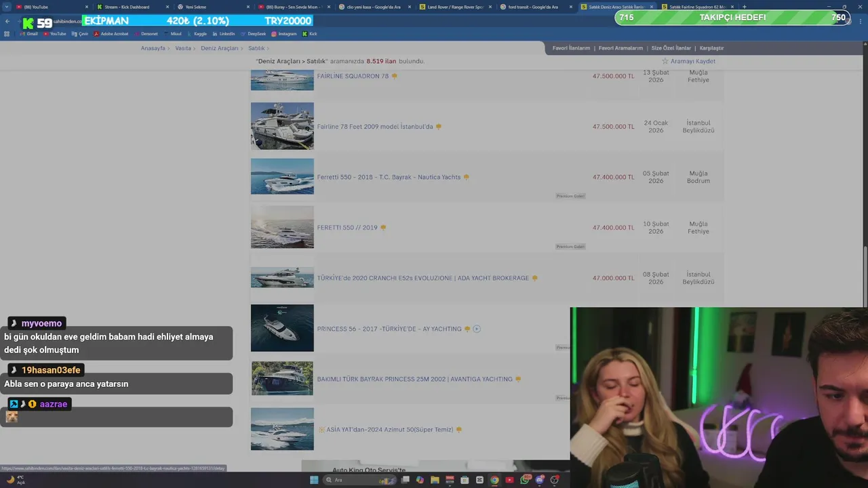
Task: Switch to the 'Yeni Sekme' tab
Action: pos(212,7)
